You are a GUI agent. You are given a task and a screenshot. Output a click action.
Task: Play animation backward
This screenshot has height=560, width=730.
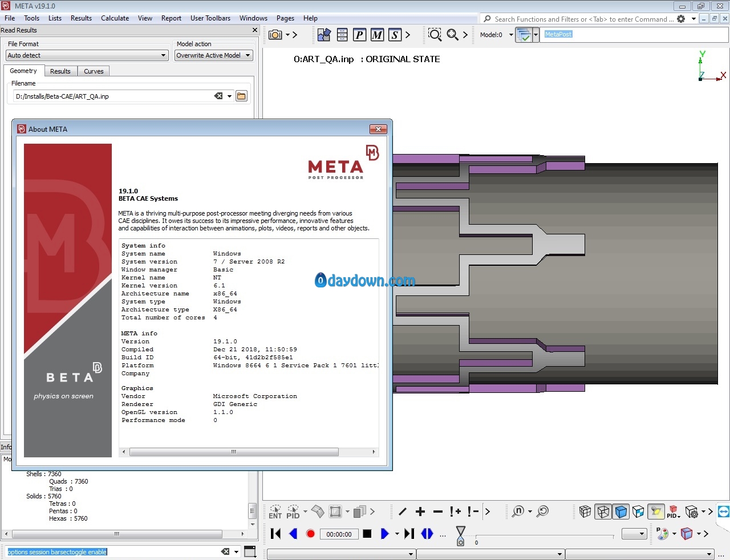point(293,534)
